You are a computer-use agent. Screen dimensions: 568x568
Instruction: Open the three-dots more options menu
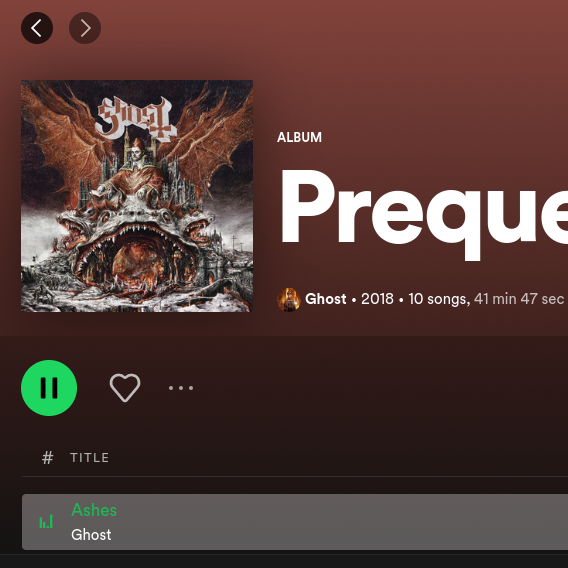(181, 388)
